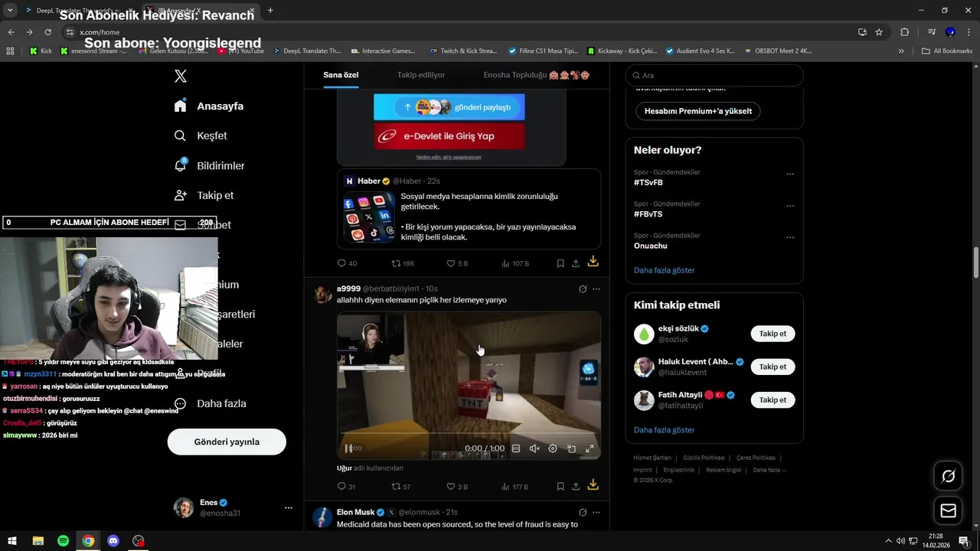Go to Anasayfa in the sidebar

tap(209, 106)
